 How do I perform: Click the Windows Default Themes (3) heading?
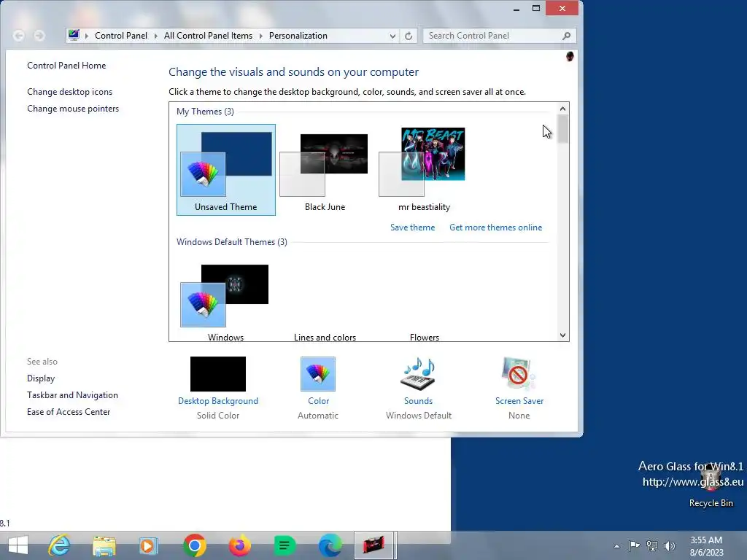(231, 242)
